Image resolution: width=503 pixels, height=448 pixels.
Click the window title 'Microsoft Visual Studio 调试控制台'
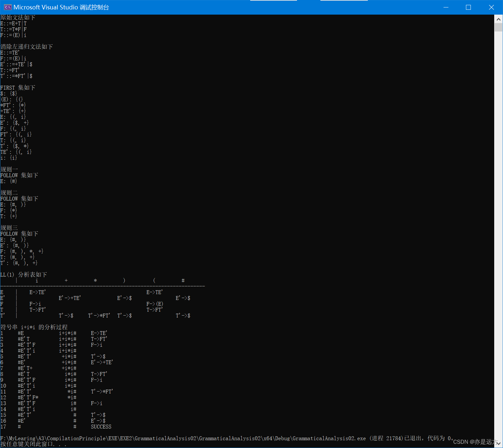61,7
